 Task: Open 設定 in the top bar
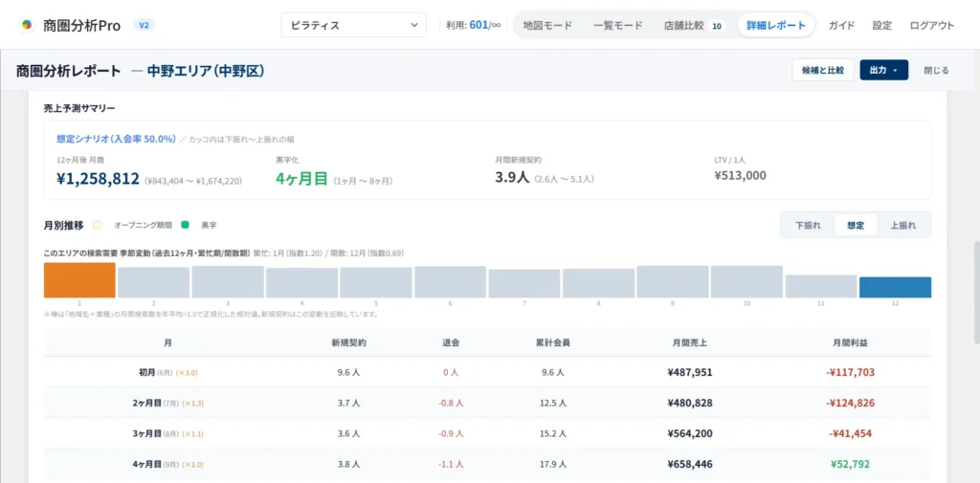point(881,26)
